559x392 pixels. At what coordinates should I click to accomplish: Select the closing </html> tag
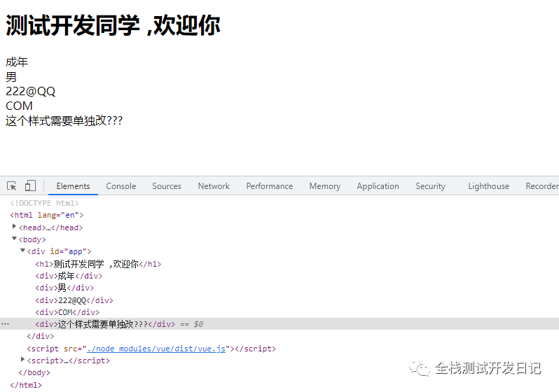(x=26, y=385)
